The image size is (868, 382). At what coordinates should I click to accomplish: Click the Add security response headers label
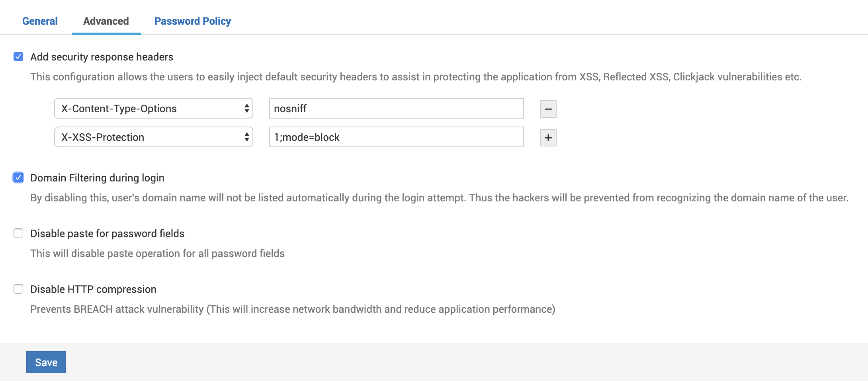click(102, 57)
